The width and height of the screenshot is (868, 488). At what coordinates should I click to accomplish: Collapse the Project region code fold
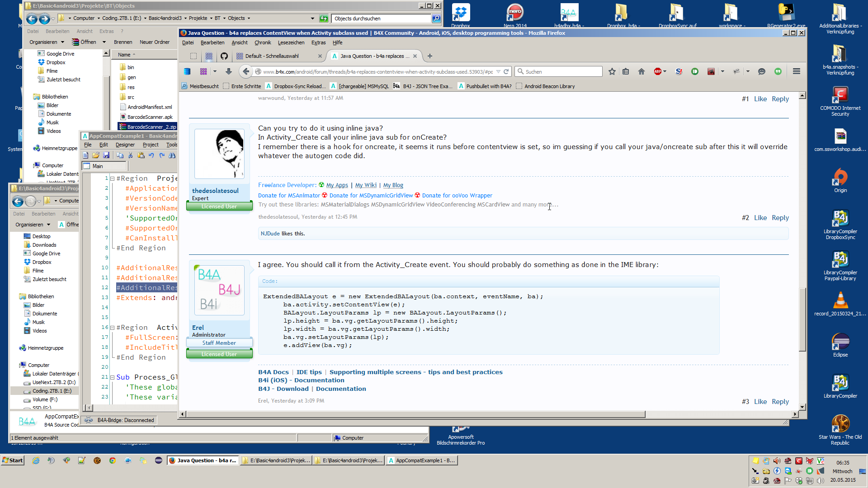(113, 178)
